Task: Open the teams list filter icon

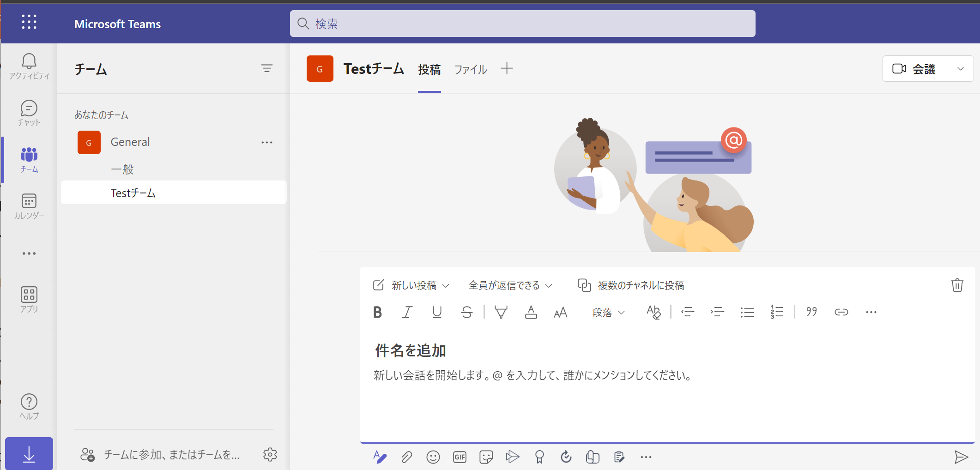Action: coord(267,68)
